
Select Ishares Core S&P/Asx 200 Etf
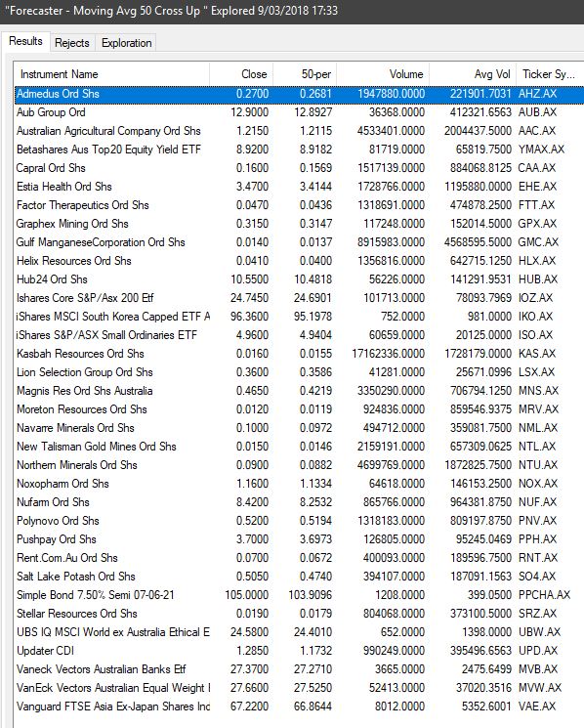coord(299,298)
